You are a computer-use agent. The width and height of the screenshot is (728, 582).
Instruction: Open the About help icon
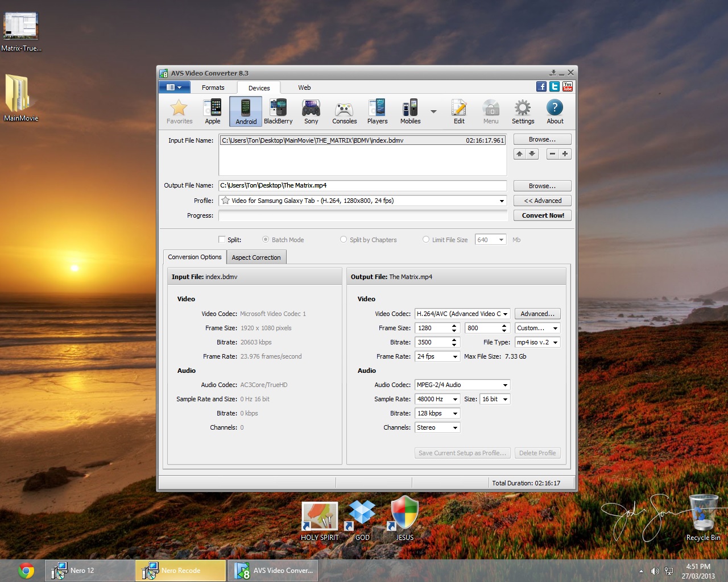(555, 111)
